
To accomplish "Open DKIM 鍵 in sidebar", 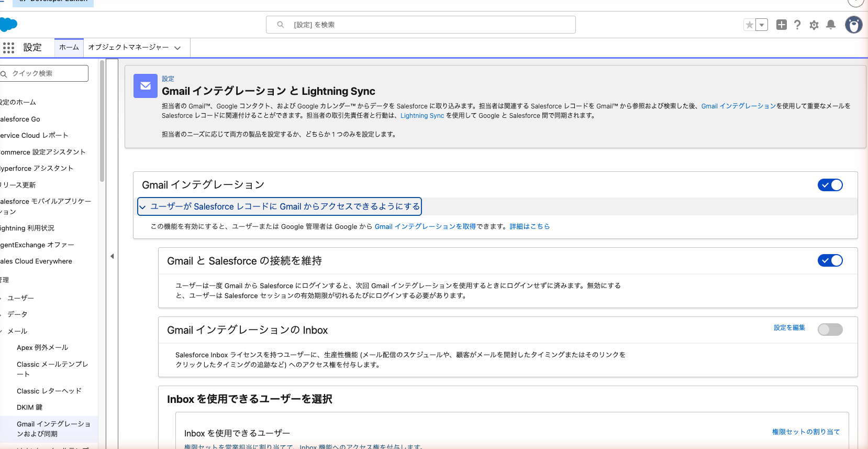I will tap(30, 407).
